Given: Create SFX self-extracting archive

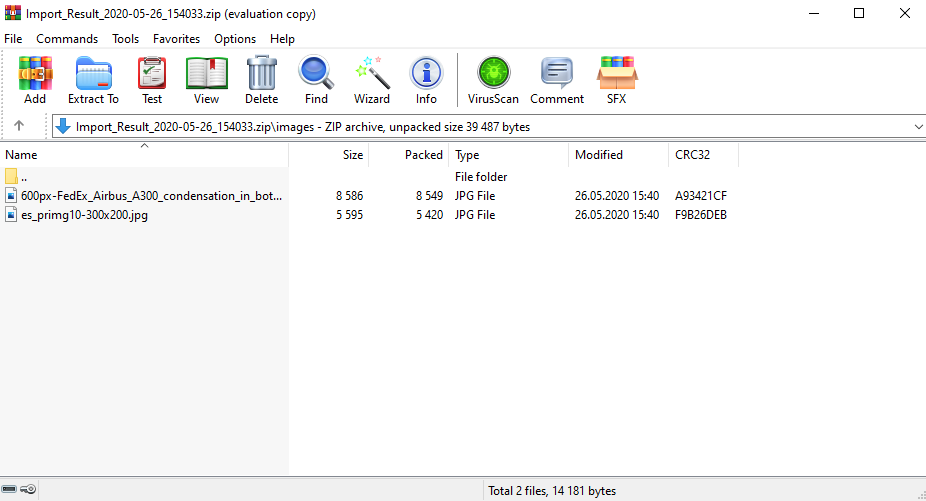Looking at the screenshot, I should click(x=617, y=80).
